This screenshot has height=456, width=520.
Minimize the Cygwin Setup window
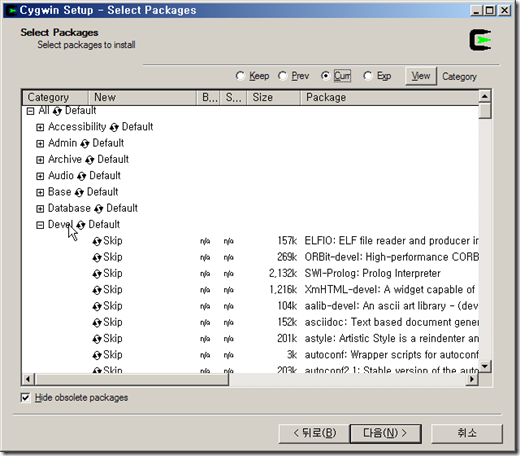point(476,10)
